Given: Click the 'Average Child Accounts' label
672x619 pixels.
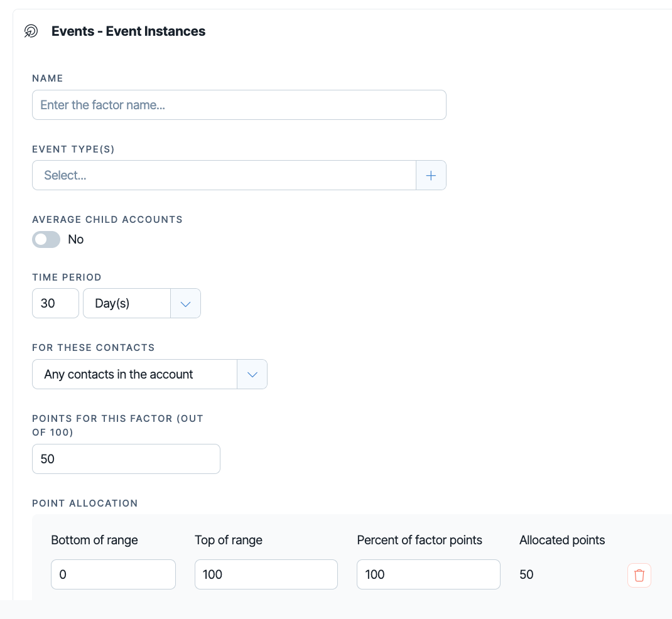Looking at the screenshot, I should coord(107,220).
